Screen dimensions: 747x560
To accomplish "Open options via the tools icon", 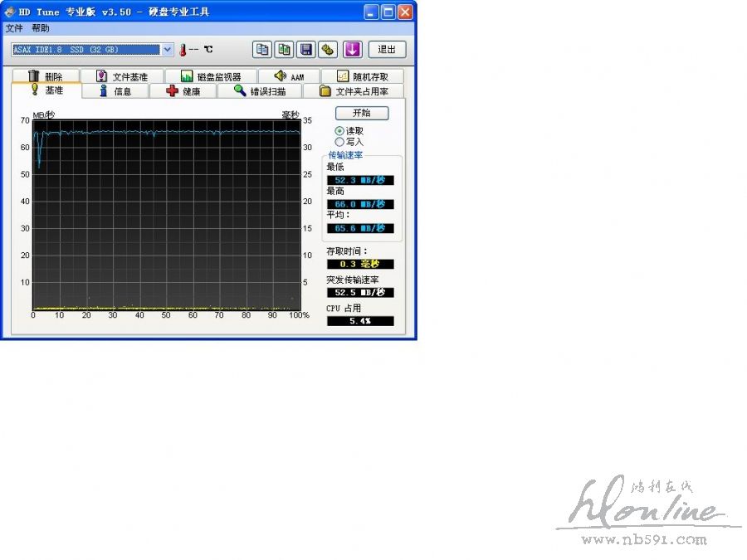I will click(x=329, y=50).
